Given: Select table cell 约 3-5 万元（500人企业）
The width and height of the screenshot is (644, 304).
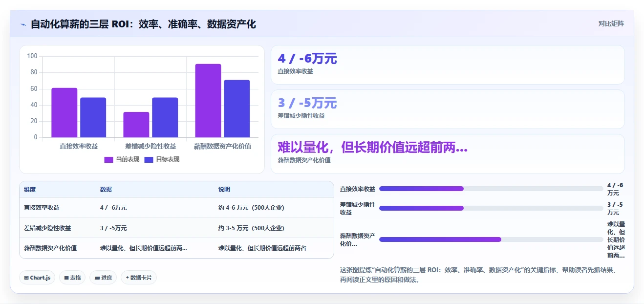Looking at the screenshot, I should [x=251, y=228].
